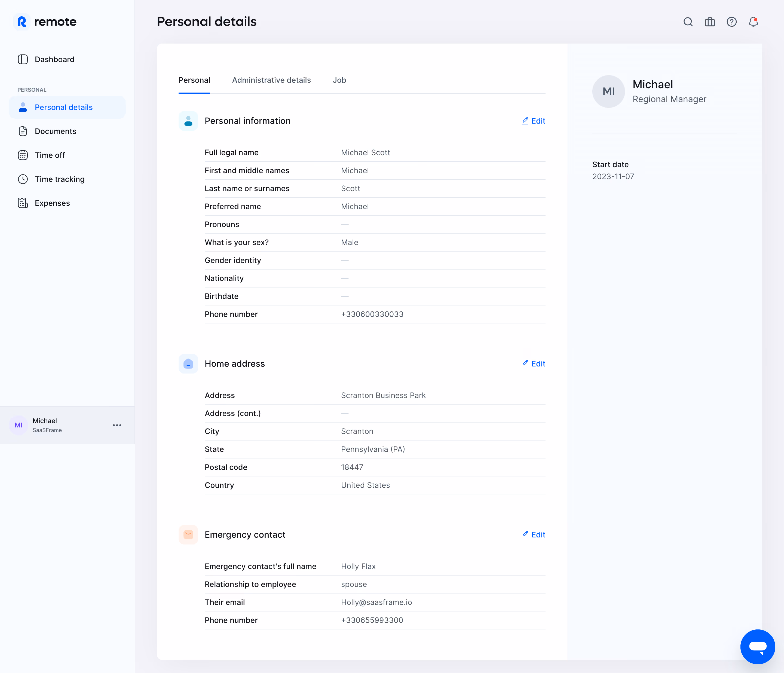The height and width of the screenshot is (673, 784).
Task: Click the United States country value
Action: 366,485
